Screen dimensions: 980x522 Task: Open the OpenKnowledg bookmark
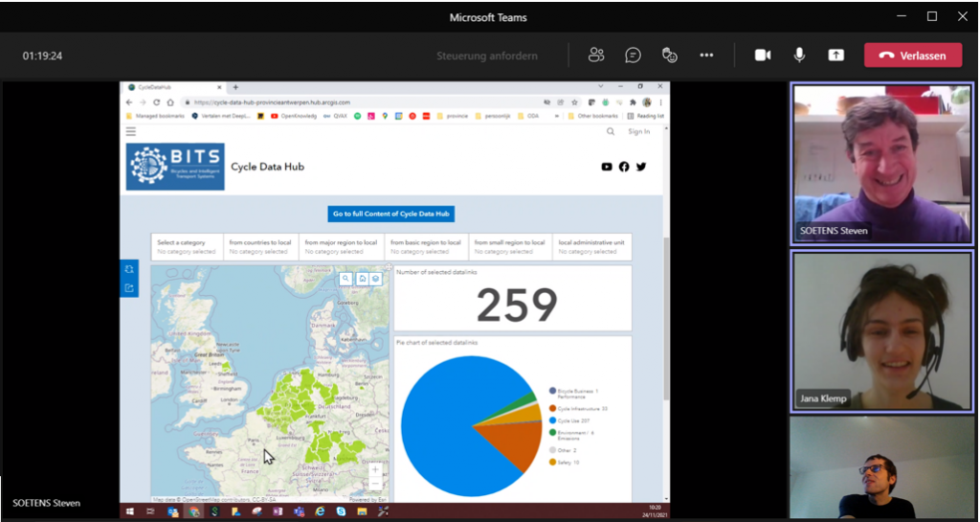point(294,116)
